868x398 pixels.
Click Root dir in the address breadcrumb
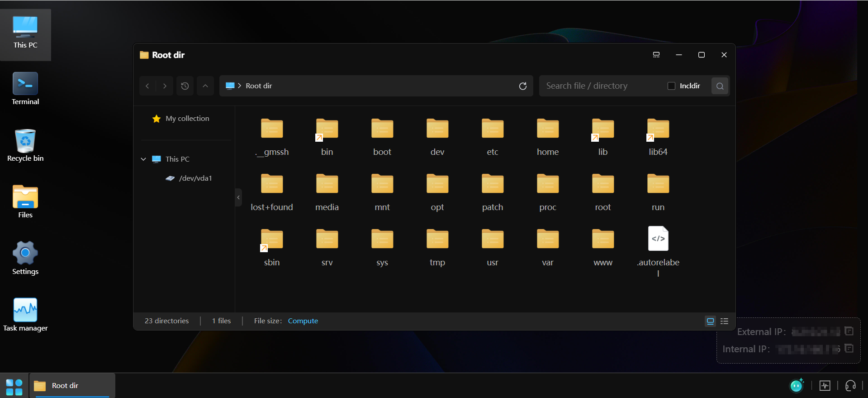(259, 86)
